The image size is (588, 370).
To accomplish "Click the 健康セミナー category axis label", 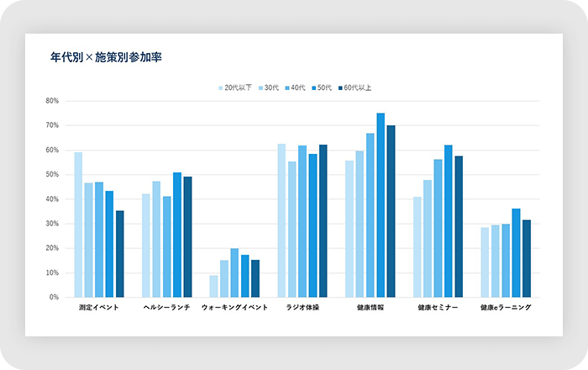I will (438, 308).
